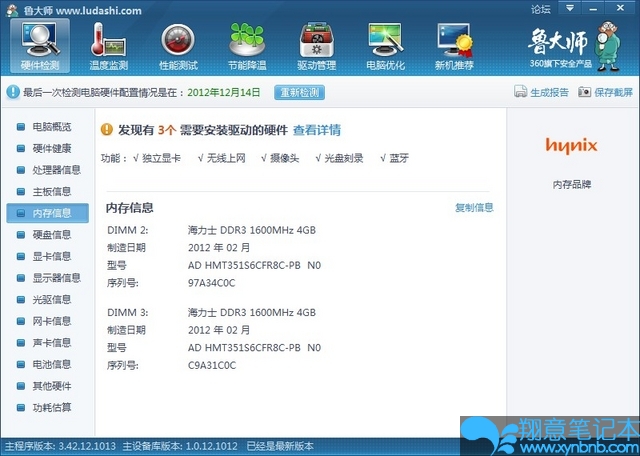Open the title bar dropdown menu arrow
The width and height of the screenshot is (640, 456).
(568, 10)
